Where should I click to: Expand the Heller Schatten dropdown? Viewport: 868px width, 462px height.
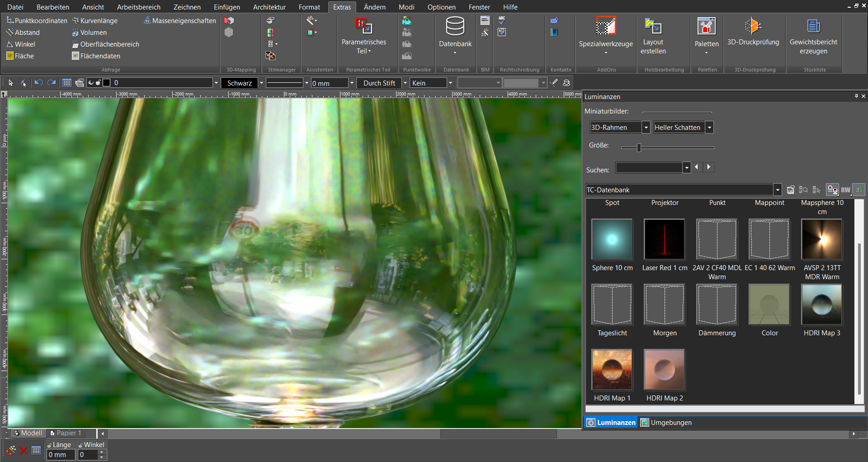(x=709, y=128)
